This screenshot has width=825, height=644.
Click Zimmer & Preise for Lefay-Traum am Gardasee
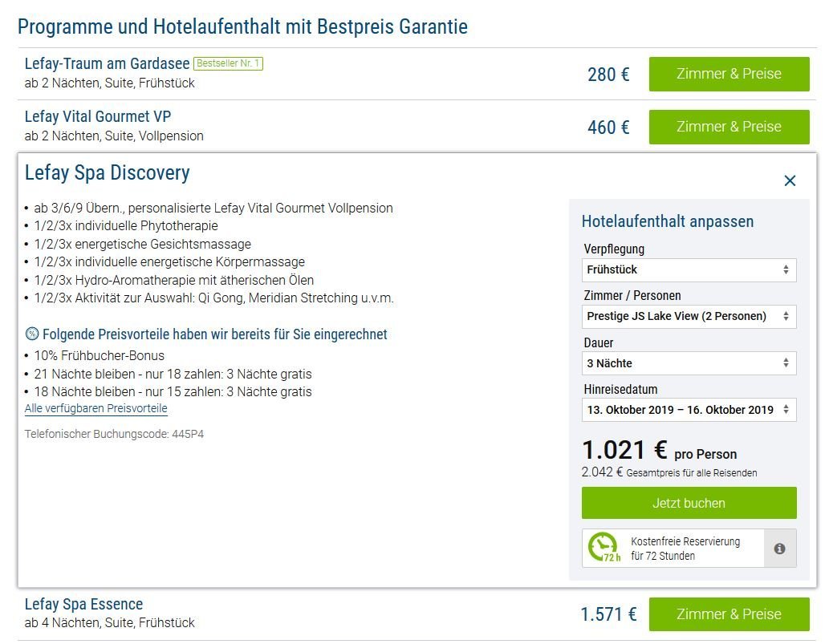click(x=729, y=74)
